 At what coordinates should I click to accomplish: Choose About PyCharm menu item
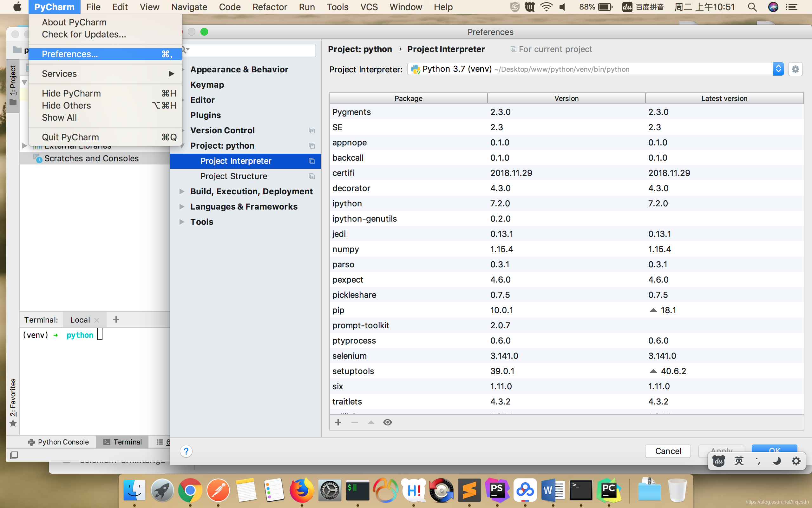105,22
